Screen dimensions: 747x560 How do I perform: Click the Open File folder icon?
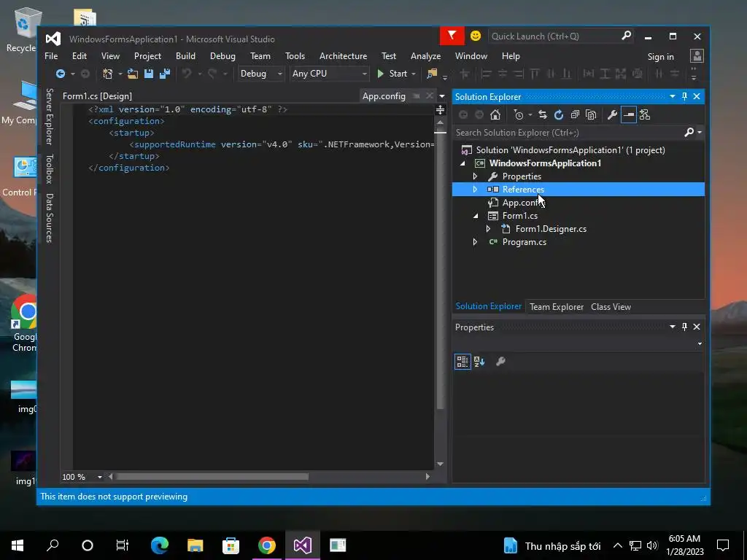133,74
